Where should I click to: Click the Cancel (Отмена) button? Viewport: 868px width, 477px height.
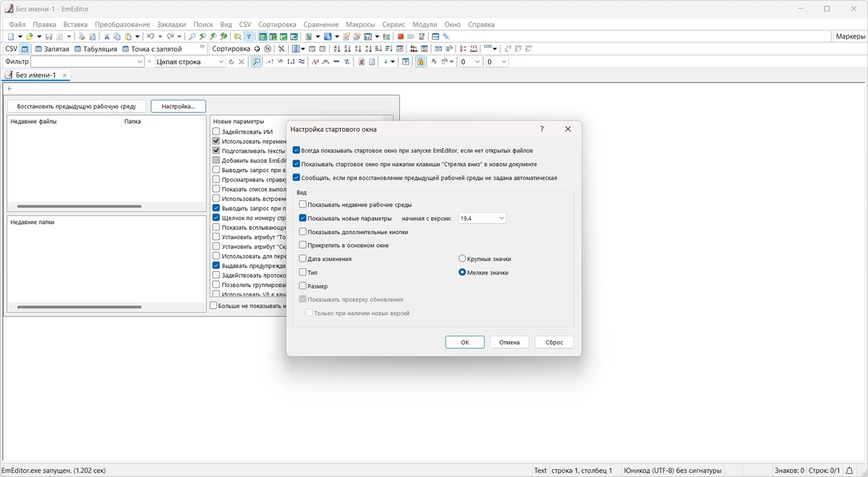509,342
